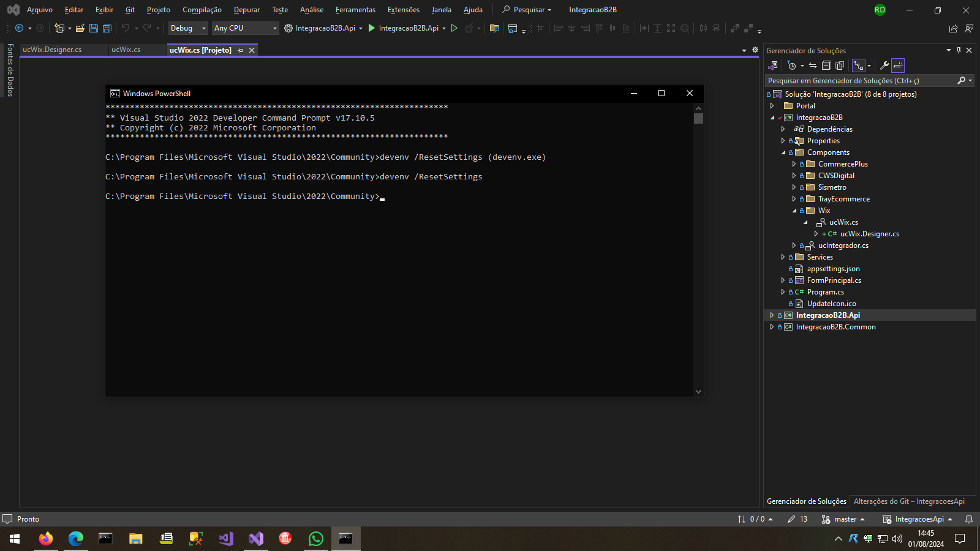
Task: Save the current file with save icon
Action: point(94,28)
